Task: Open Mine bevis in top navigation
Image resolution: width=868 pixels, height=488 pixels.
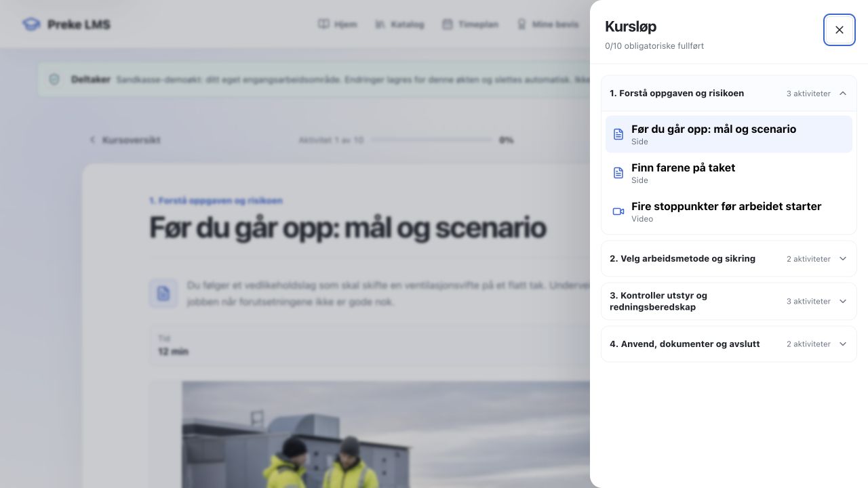Action: [x=547, y=24]
